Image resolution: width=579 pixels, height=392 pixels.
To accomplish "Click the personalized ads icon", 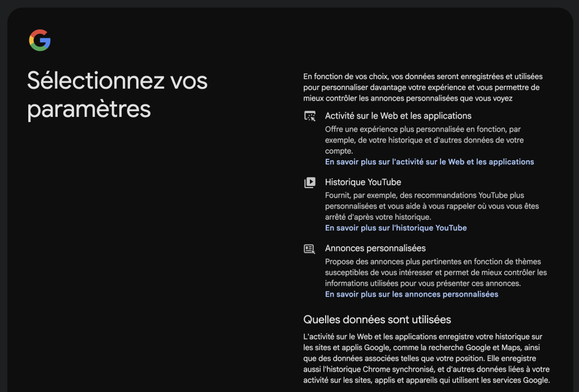I will point(309,249).
